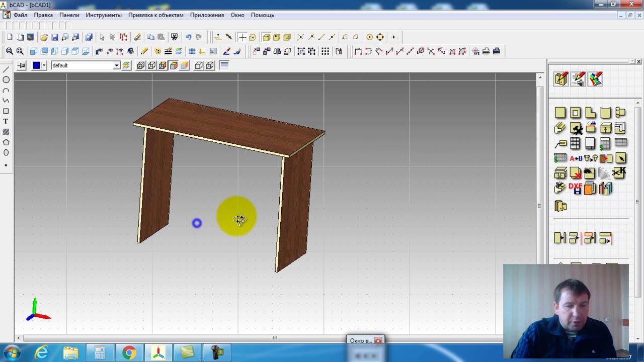Viewport: 644px width, 362px height.
Task: Open the Приложения menu
Action: (x=207, y=15)
